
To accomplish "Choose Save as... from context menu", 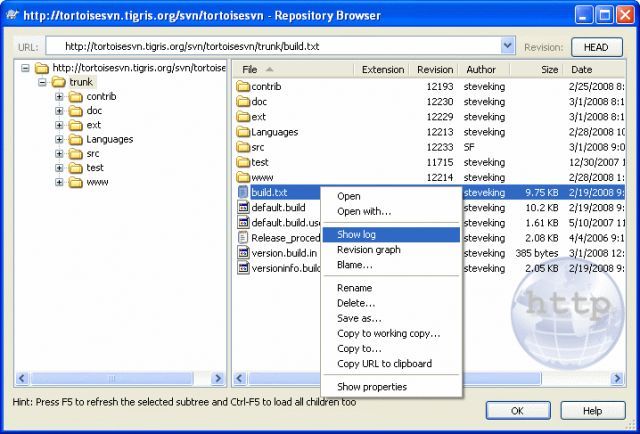I will click(391, 318).
